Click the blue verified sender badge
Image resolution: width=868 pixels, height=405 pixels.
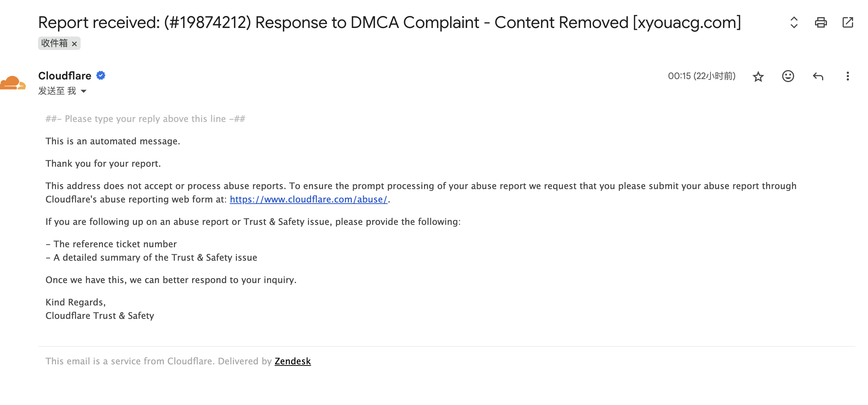tap(101, 76)
